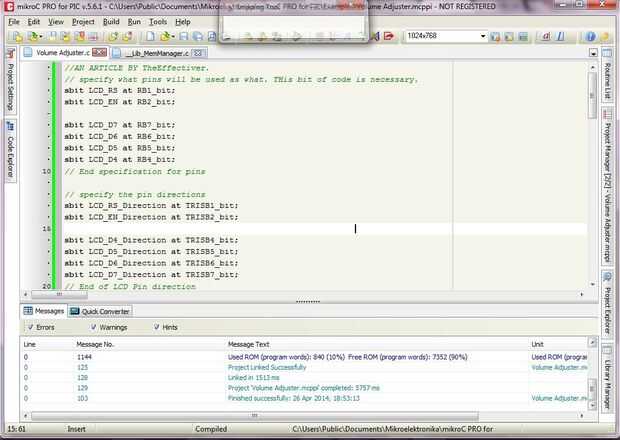Place cursor on 'sbit LCD_RS at RB1_bit;' line
Screen dimensions: 620x440
click(x=119, y=91)
